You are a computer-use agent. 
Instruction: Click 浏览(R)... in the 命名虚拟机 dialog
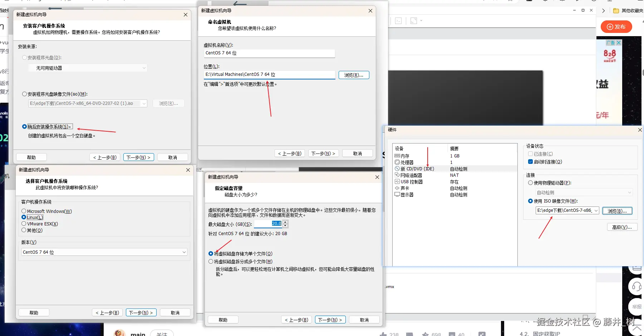point(354,75)
